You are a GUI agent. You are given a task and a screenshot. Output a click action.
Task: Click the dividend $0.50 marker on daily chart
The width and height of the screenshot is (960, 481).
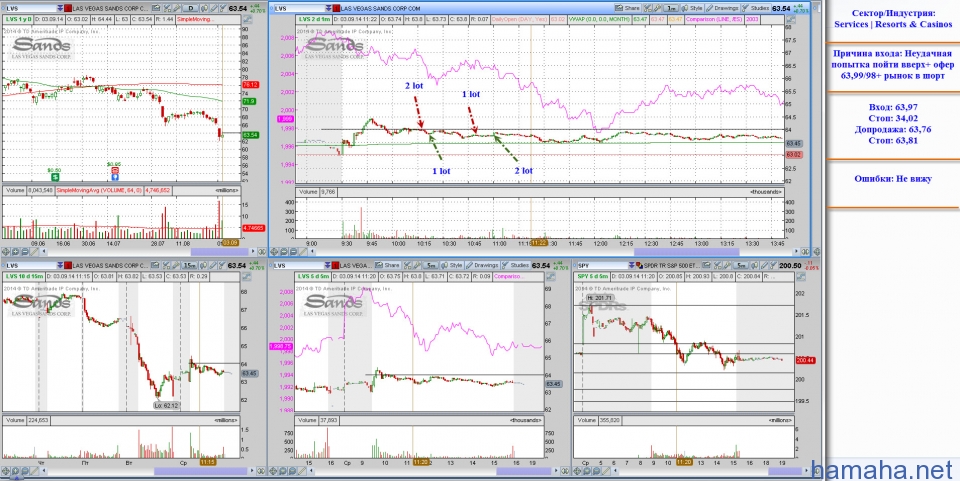(54, 177)
